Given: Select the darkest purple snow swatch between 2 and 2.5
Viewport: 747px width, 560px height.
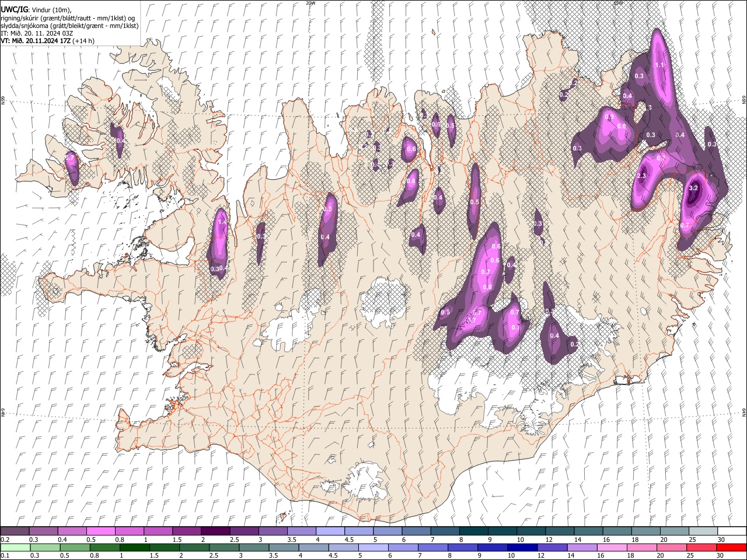Looking at the screenshot, I should tap(215, 531).
